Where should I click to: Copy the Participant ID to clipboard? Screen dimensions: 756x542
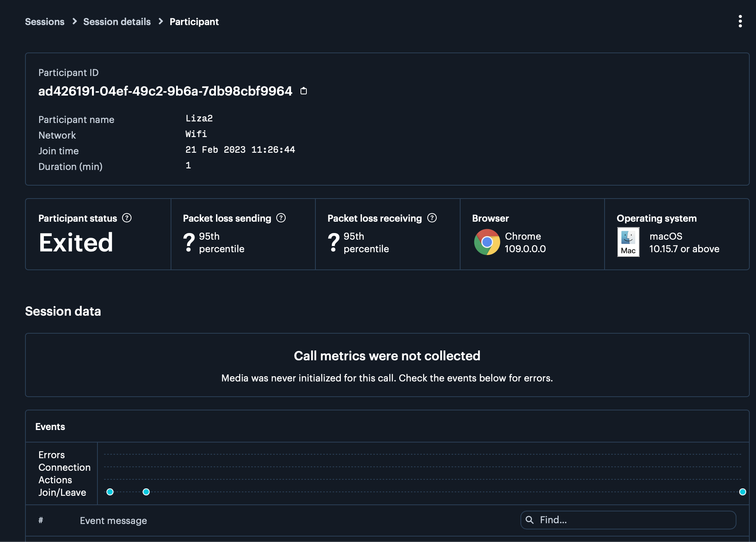(x=304, y=91)
